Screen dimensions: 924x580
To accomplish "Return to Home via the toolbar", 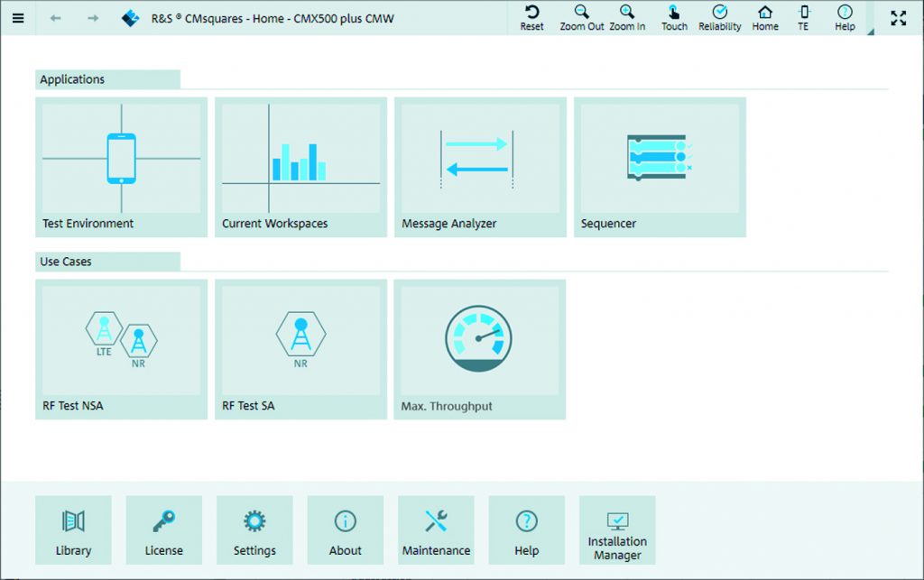I will pyautogui.click(x=764, y=18).
